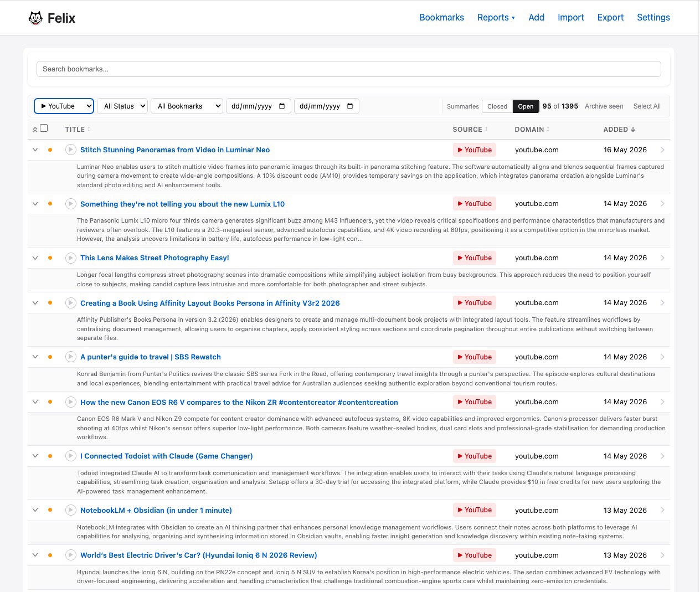Open the Import page
Screen dimensions: 700x592
pyautogui.click(x=570, y=17)
